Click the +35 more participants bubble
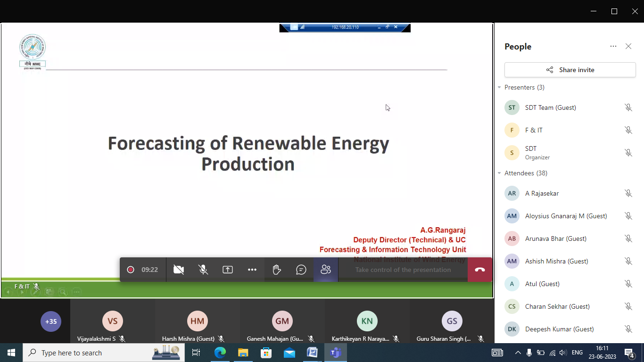 (50, 322)
